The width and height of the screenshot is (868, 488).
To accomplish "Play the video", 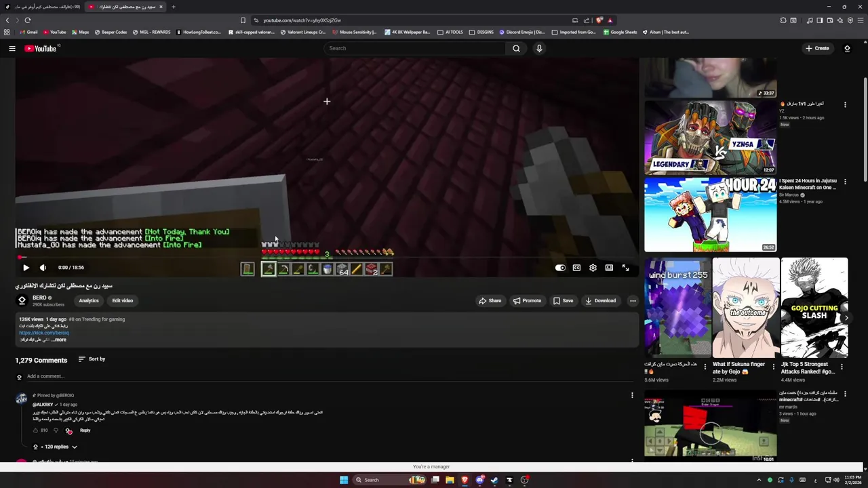I will [x=26, y=268].
